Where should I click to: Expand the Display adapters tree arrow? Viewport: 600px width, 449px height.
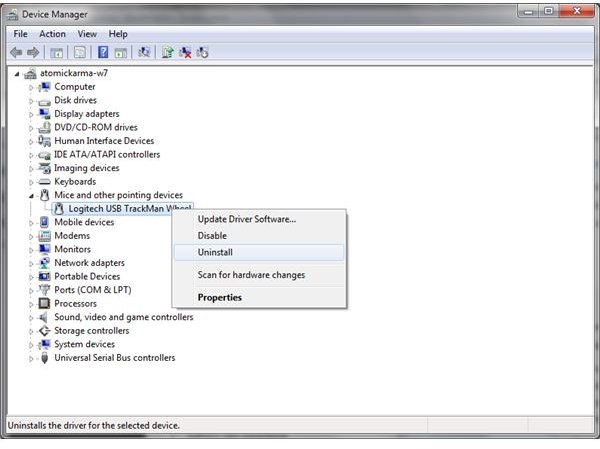point(31,114)
